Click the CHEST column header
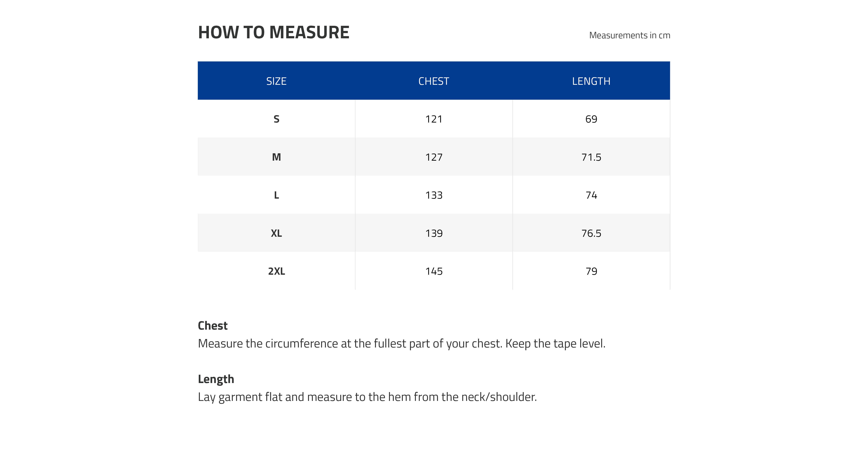This screenshot has width=868, height=456. [433, 81]
